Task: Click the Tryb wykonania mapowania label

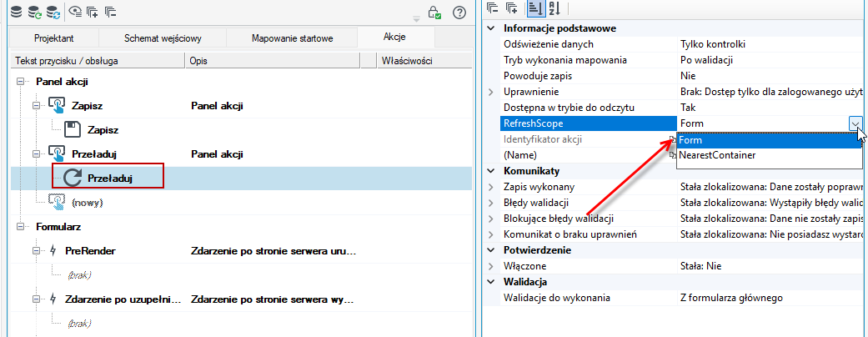Action: 565,60
